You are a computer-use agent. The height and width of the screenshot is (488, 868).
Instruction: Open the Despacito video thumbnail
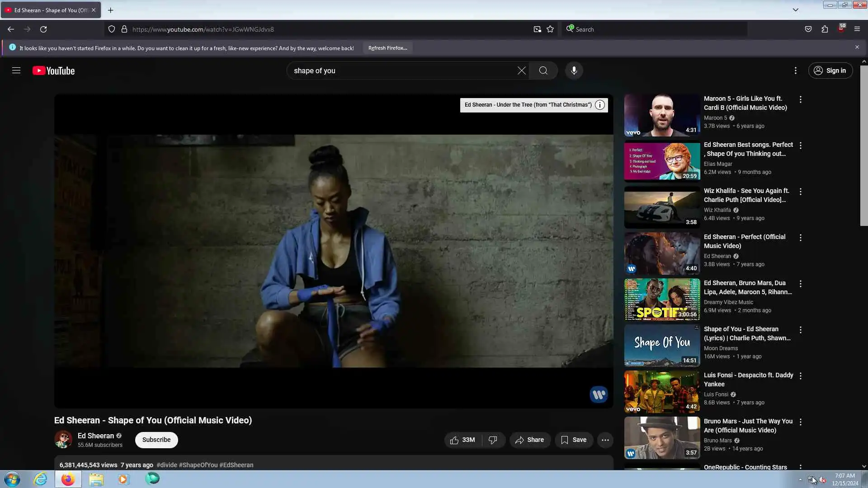[662, 392]
